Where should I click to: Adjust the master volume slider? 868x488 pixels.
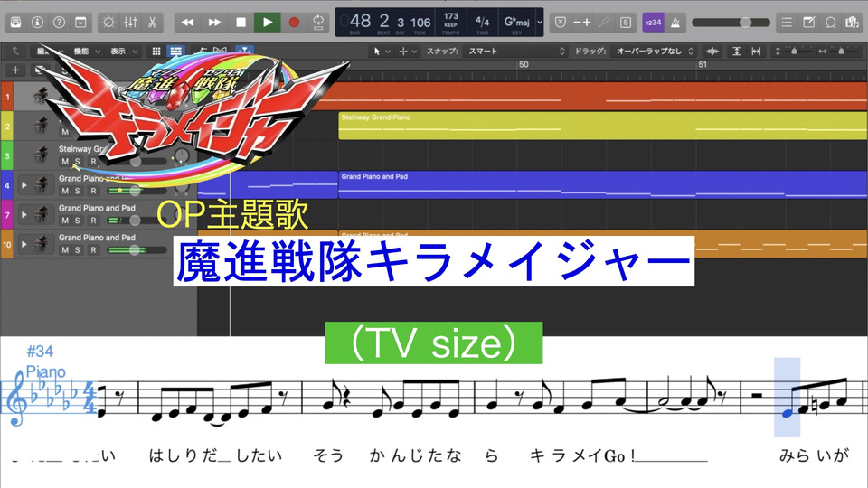tap(731, 22)
